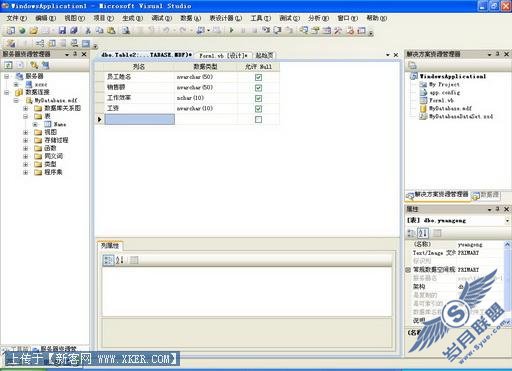Click the Categorized icon in column properties pane

[109, 260]
